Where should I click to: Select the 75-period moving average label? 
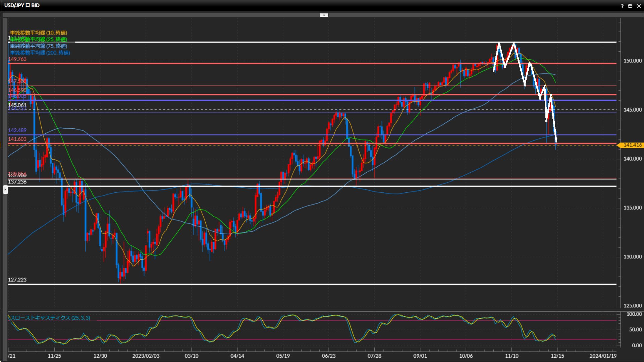point(38,46)
